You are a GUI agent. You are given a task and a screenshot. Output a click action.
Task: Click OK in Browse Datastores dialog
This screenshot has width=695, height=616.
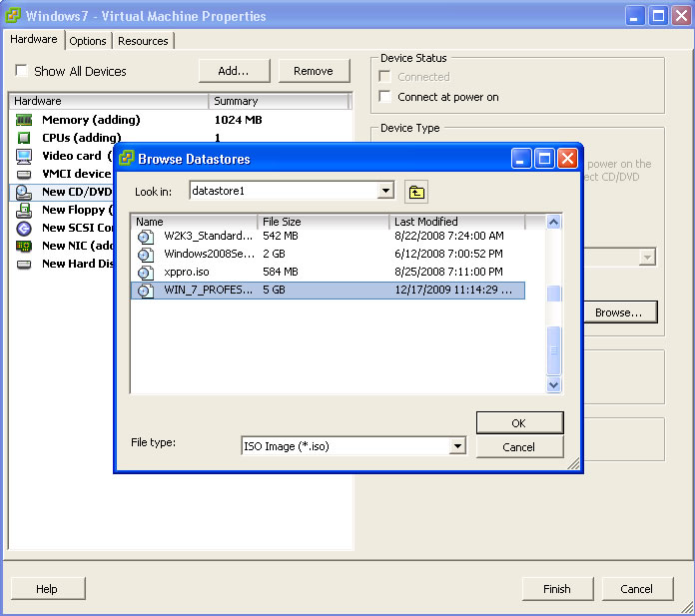tap(519, 423)
